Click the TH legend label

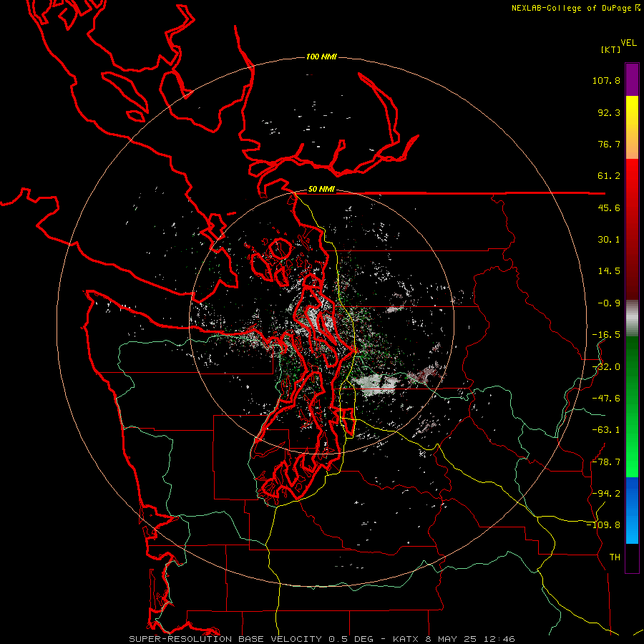pyautogui.click(x=615, y=557)
